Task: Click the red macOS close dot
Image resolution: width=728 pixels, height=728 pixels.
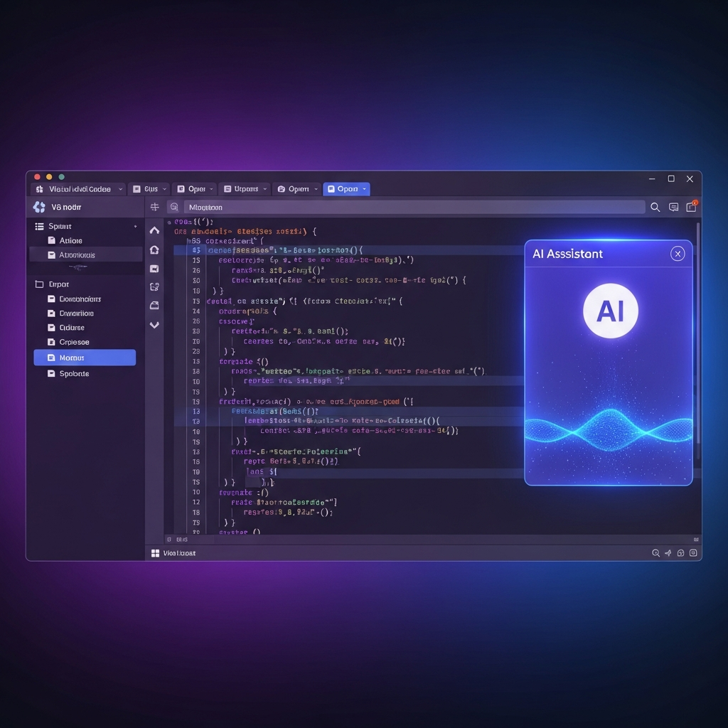Action: coord(37,177)
